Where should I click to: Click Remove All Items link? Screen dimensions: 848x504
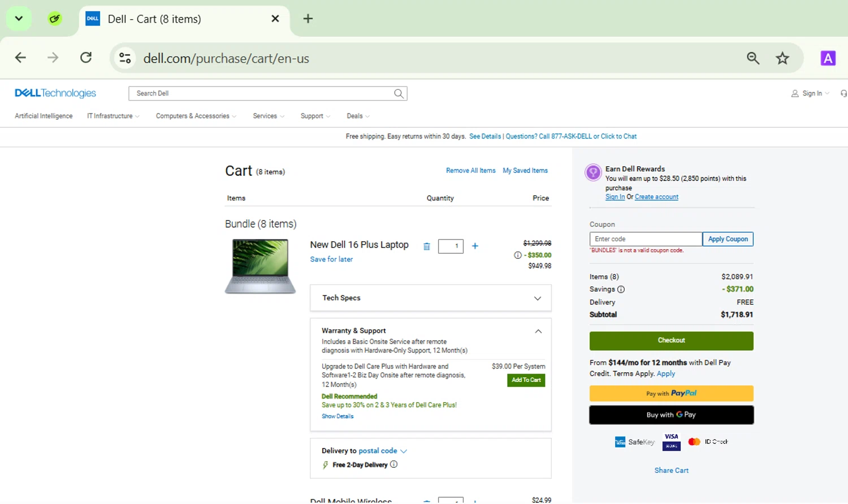(471, 171)
